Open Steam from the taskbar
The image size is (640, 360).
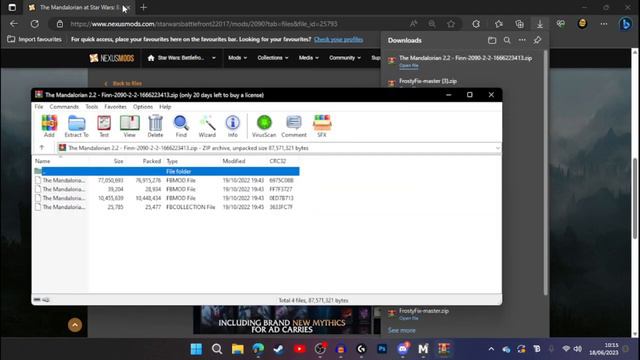coord(279,349)
